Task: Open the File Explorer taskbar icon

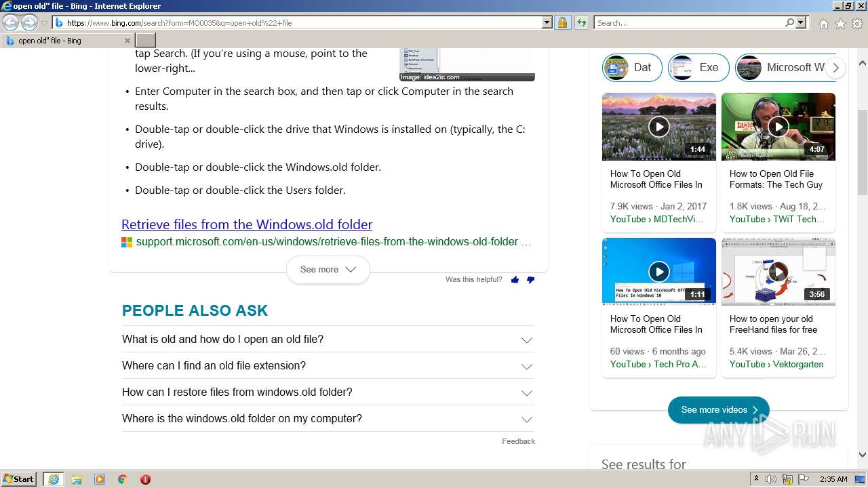Action: 77,479
